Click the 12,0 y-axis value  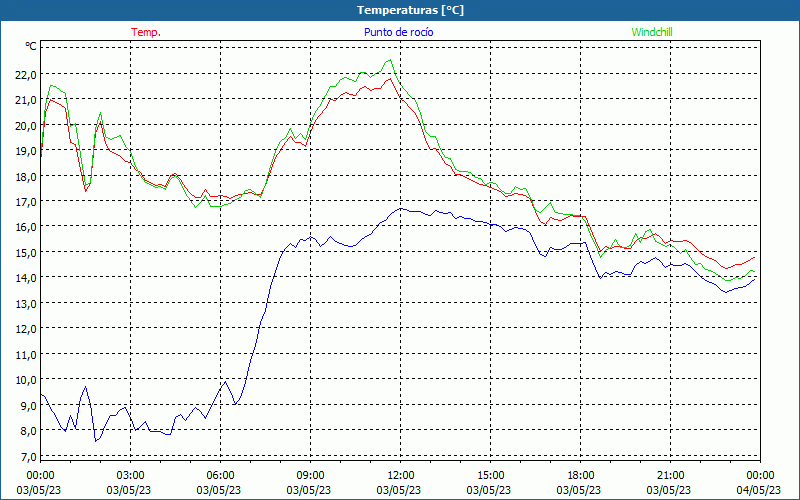coord(27,330)
